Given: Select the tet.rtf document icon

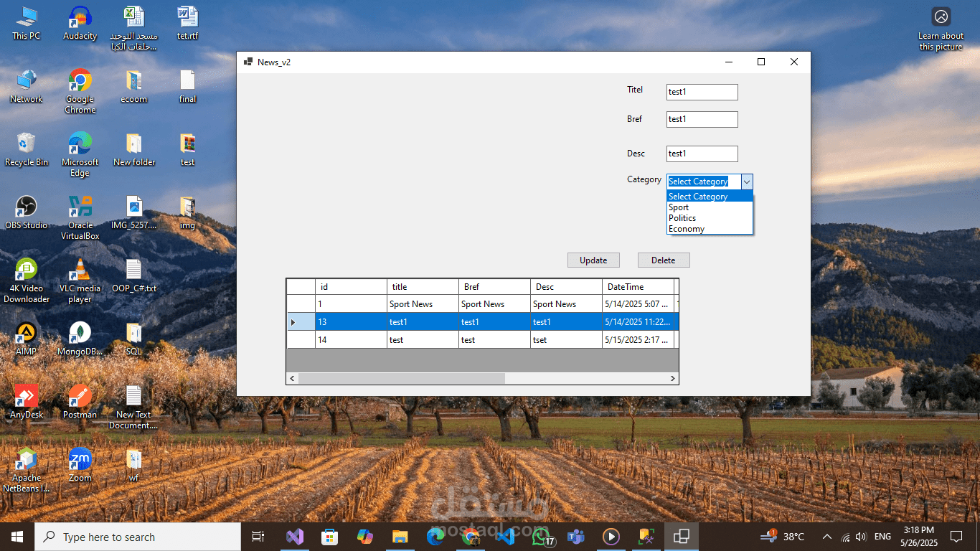Looking at the screenshot, I should [x=187, y=23].
